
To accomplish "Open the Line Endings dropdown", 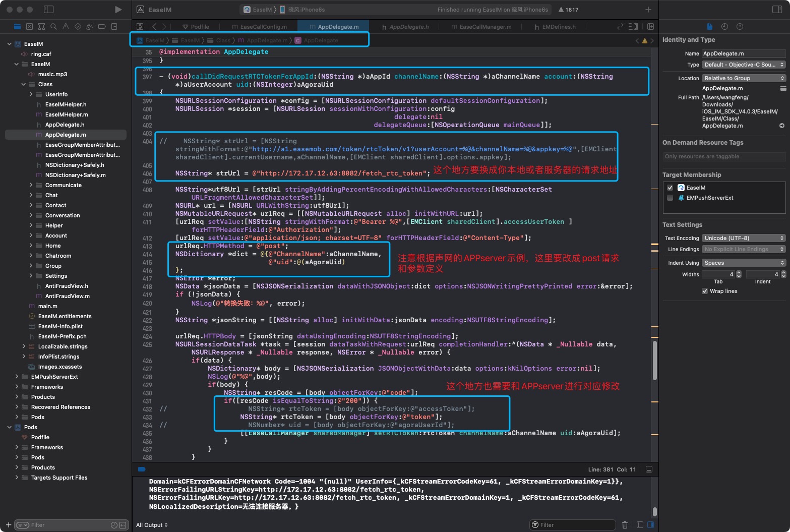I will [744, 249].
